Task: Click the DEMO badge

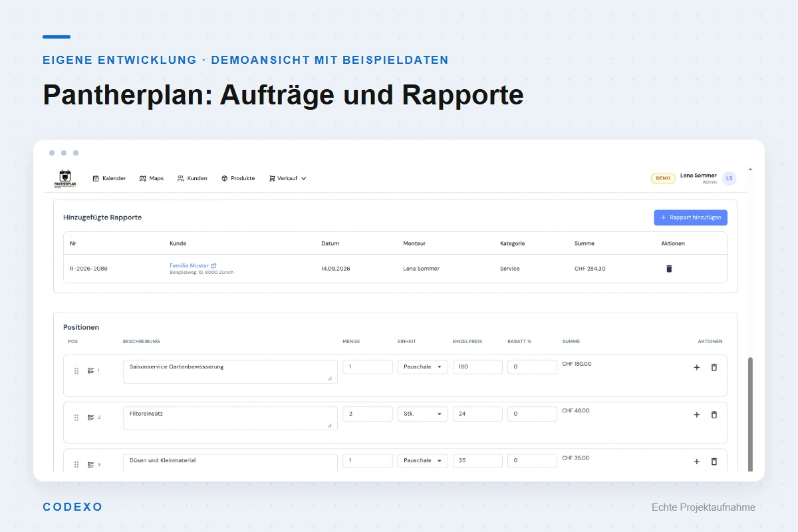Action: coord(663,178)
